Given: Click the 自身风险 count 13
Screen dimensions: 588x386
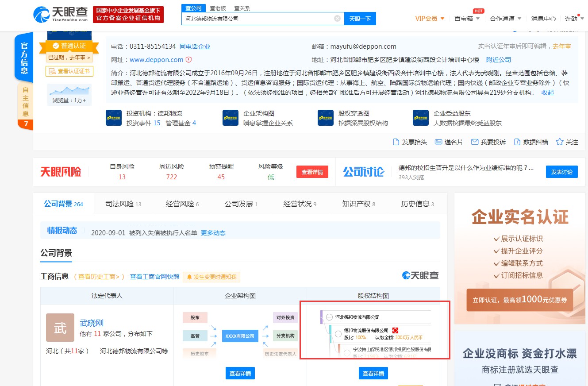Looking at the screenshot, I should (122, 177).
